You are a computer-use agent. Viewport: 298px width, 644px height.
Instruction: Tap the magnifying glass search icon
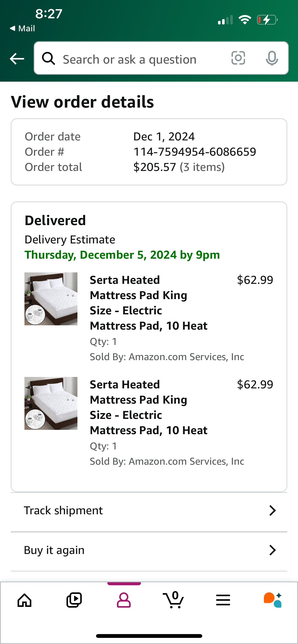48,58
